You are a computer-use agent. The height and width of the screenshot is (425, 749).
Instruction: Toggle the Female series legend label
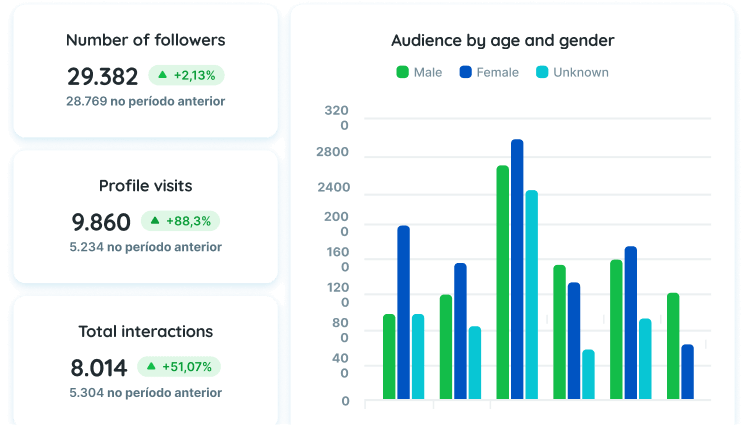click(497, 73)
